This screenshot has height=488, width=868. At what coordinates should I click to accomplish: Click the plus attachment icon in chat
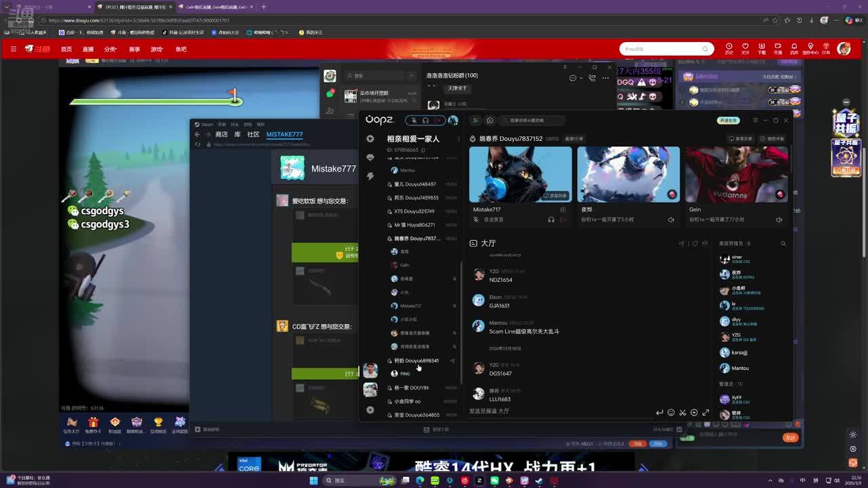pyautogui.click(x=694, y=412)
